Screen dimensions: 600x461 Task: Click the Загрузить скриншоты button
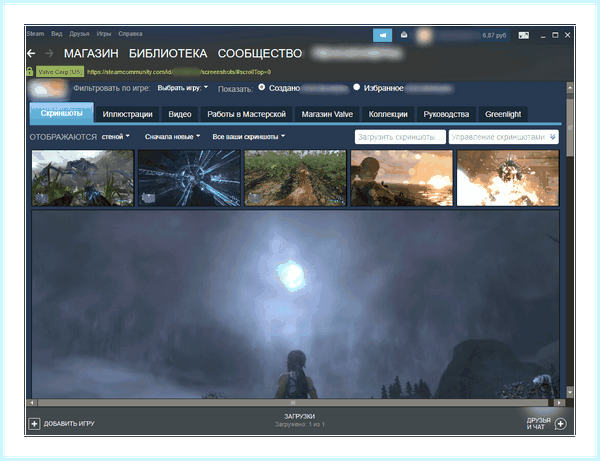(x=400, y=137)
